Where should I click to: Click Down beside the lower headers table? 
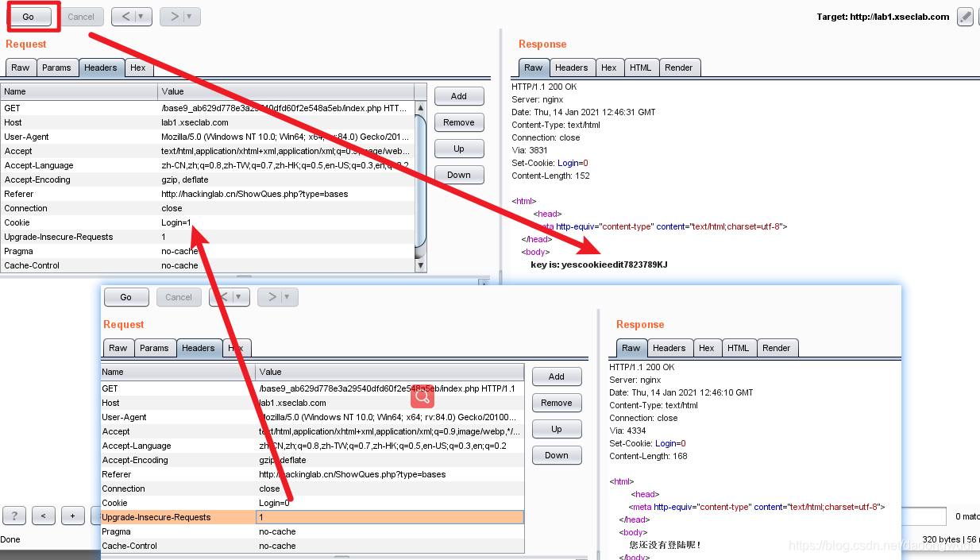(557, 455)
